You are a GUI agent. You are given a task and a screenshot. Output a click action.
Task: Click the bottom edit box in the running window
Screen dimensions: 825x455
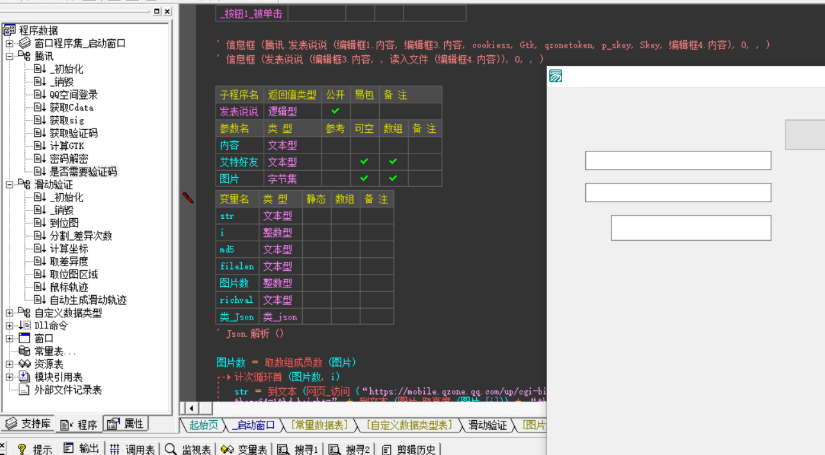coord(691,228)
